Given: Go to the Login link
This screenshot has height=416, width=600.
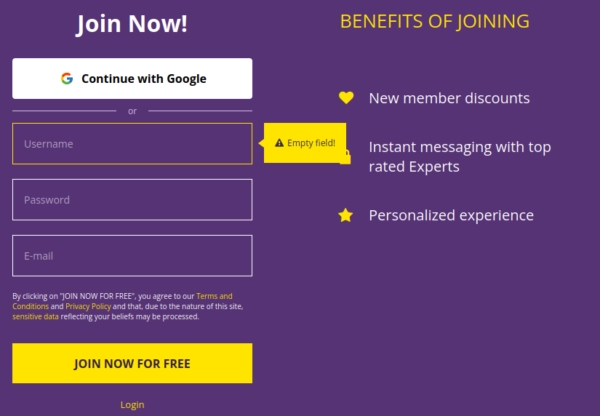Looking at the screenshot, I should pyautogui.click(x=132, y=405).
